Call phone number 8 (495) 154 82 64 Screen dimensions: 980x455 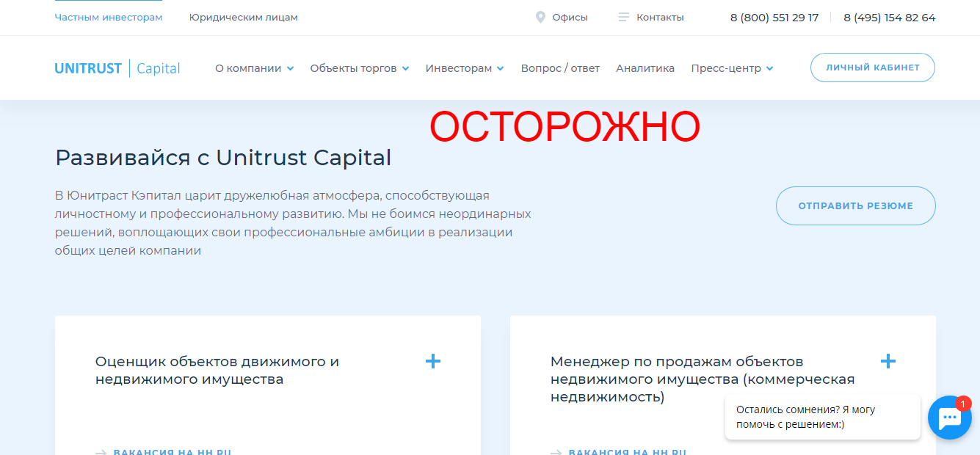click(890, 18)
